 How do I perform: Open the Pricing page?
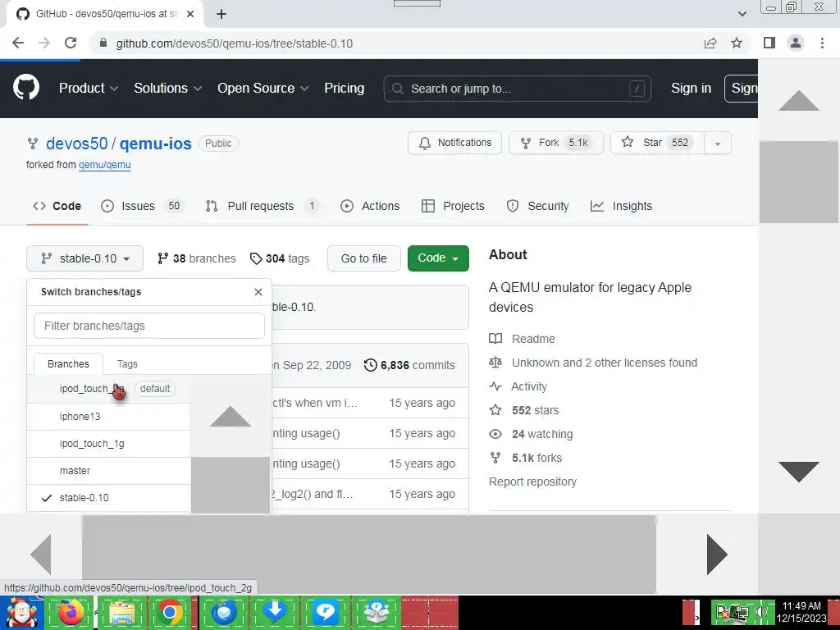click(x=344, y=88)
